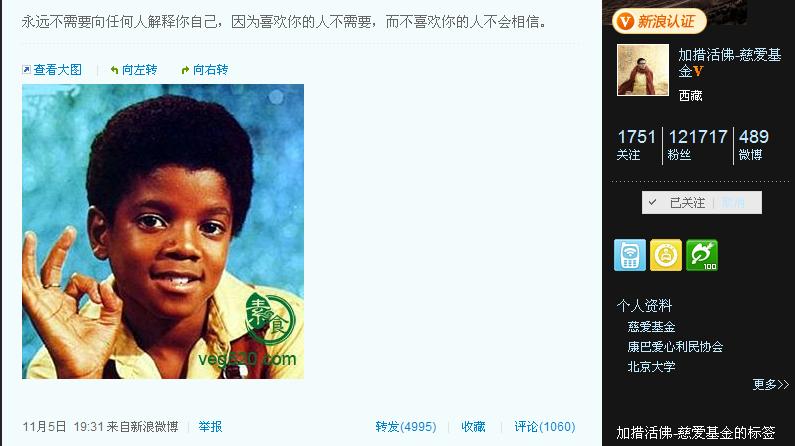Report the post via 举报
Image resolution: width=795 pixels, height=446 pixels.
point(210,427)
